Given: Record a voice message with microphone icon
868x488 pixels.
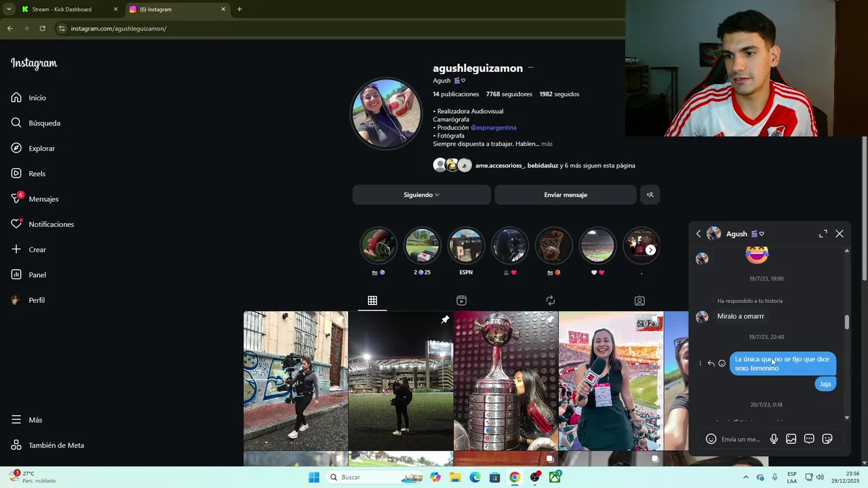Looking at the screenshot, I should (x=774, y=439).
